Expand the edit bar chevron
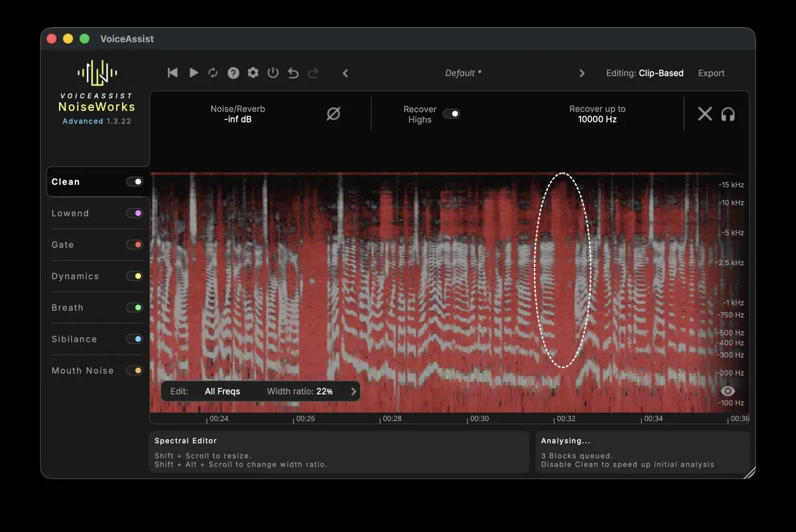This screenshot has height=532, width=796. (354, 391)
